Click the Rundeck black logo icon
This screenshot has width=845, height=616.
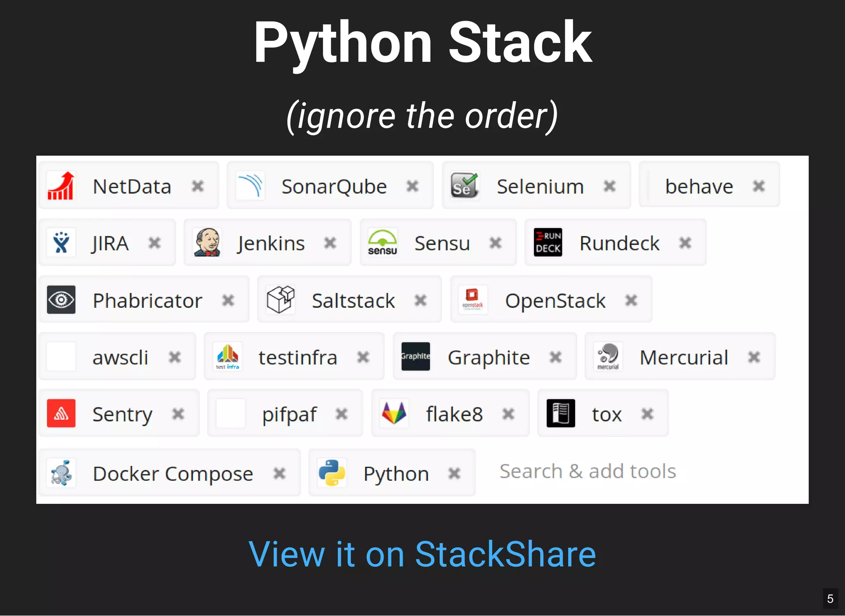(x=548, y=243)
